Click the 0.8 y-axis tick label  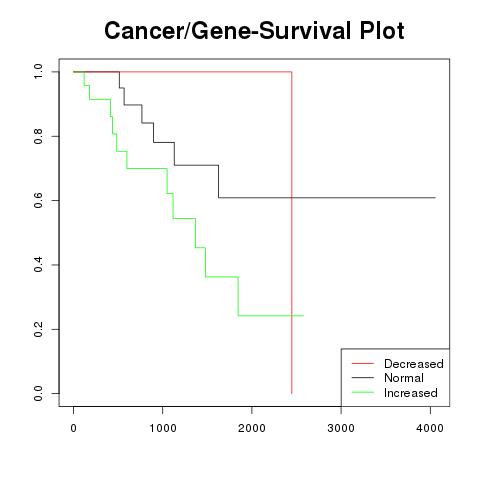[38, 136]
